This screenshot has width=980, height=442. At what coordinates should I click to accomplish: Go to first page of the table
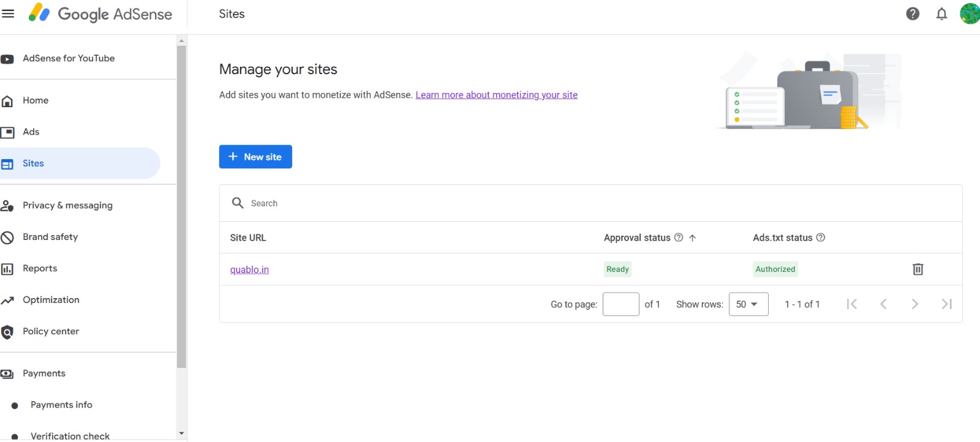click(x=851, y=304)
